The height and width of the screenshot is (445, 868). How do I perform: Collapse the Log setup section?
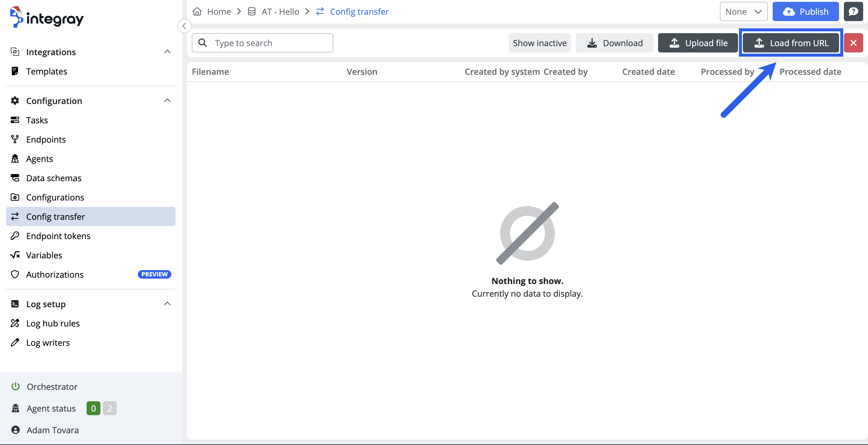point(167,304)
